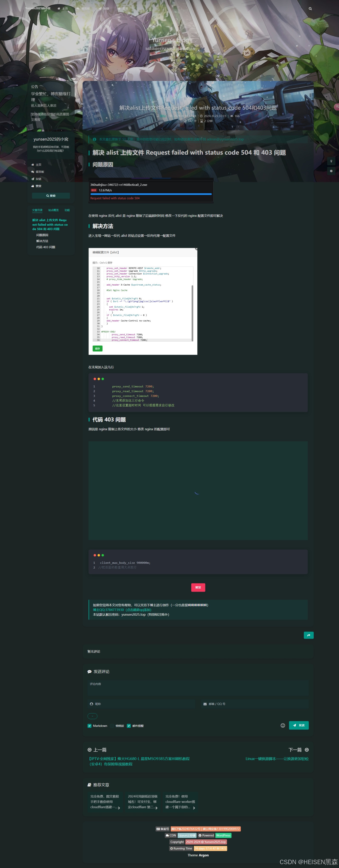Click the green dot on proxy_send_timeout code block
The width and height of the screenshot is (339, 868).
(x=103, y=379)
